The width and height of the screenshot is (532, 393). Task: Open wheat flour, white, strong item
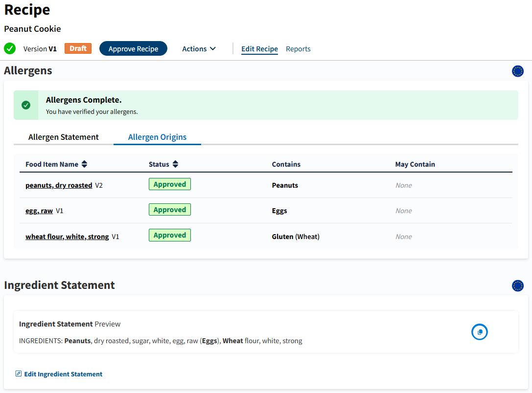tap(67, 237)
